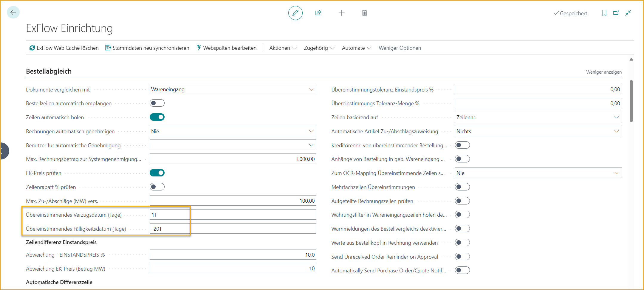The width and height of the screenshot is (644, 290).
Task: Disable the EK-Preis prüfen switch
Action: coord(157,173)
